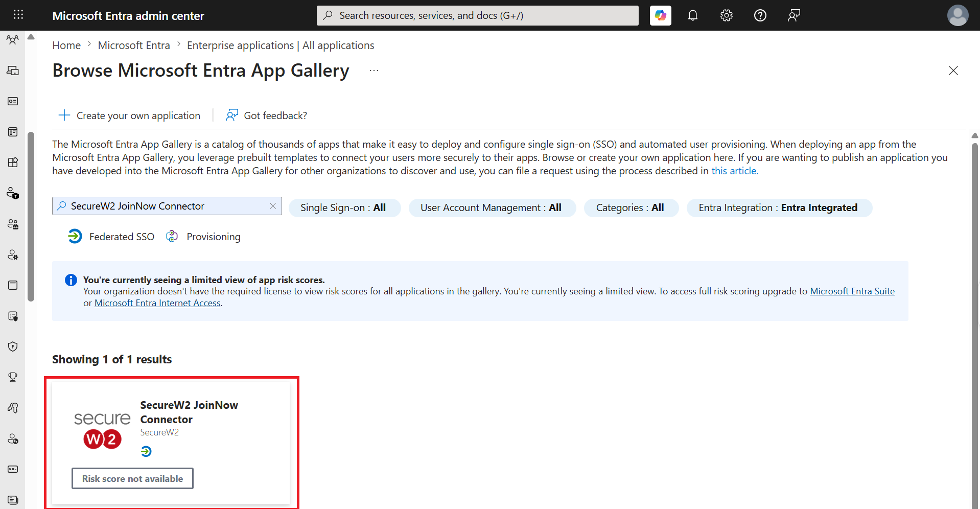Go to the Microsoft Entra breadcrumb
The image size is (980, 509).
pos(134,45)
